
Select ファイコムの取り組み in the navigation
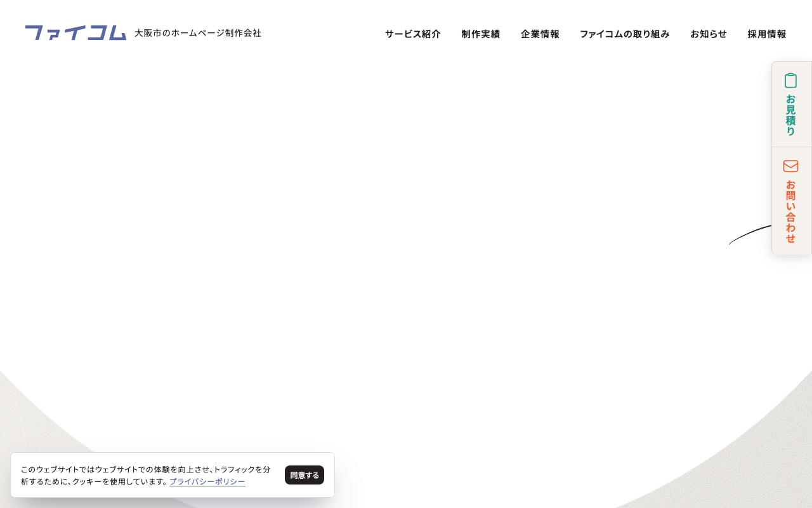click(x=625, y=34)
